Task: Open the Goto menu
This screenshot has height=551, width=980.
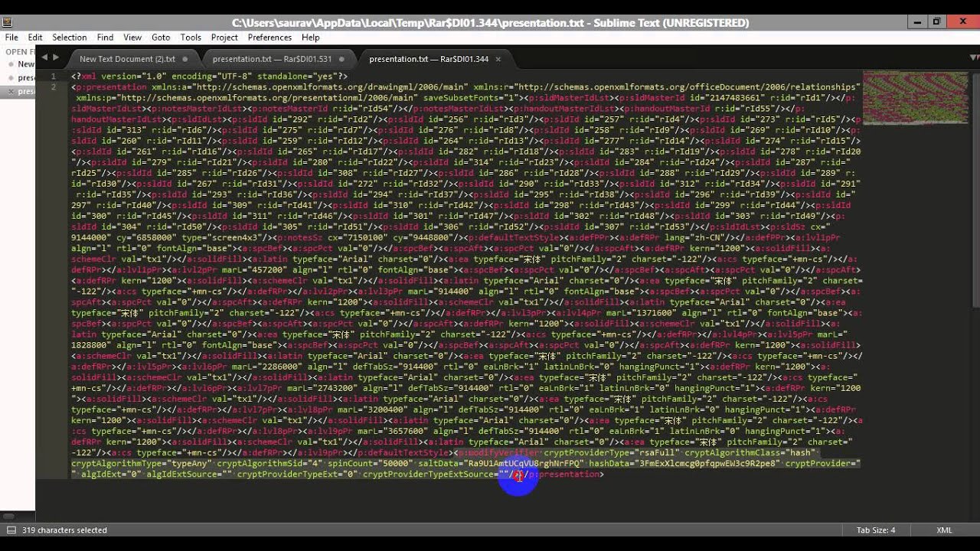Action: [161, 37]
